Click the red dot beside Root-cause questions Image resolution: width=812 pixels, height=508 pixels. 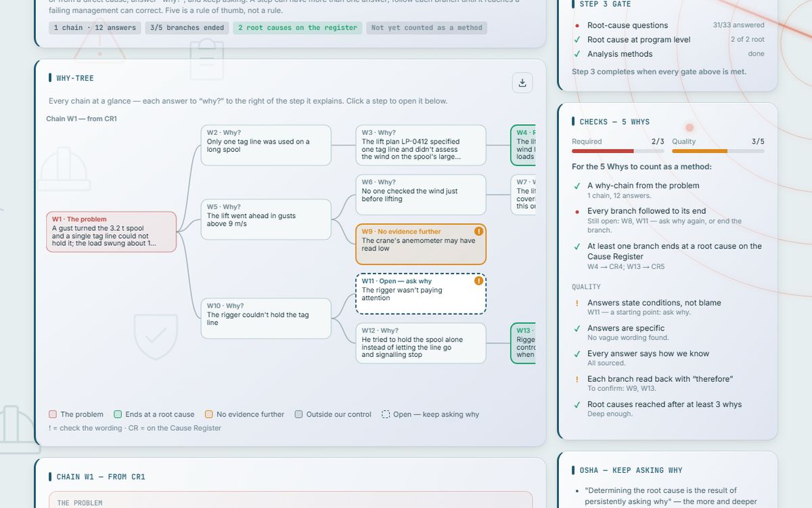(x=577, y=26)
